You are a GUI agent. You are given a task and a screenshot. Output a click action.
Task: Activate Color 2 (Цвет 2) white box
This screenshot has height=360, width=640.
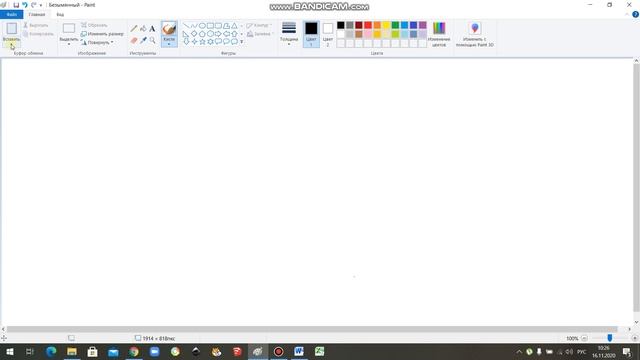click(328, 33)
